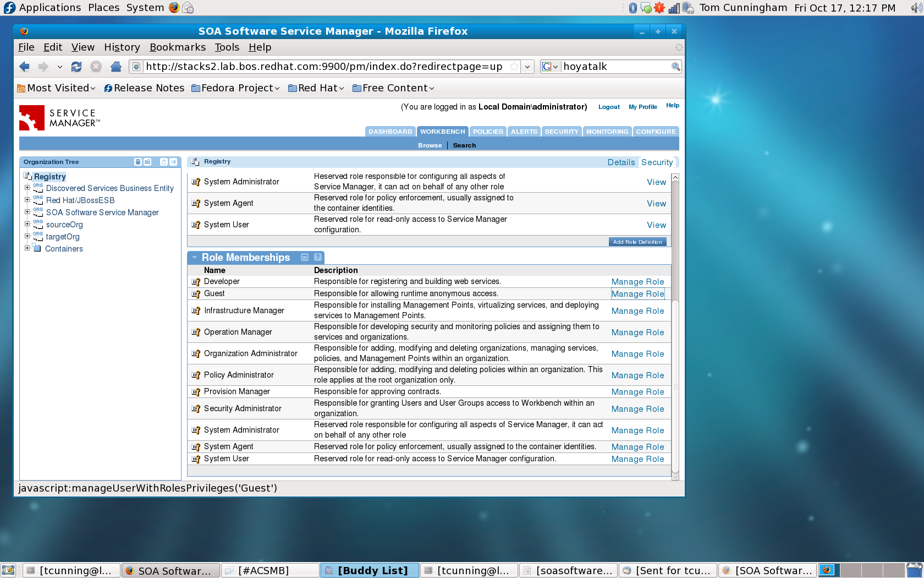
Task: Click database icon in Organization Tree header
Action: click(x=138, y=162)
